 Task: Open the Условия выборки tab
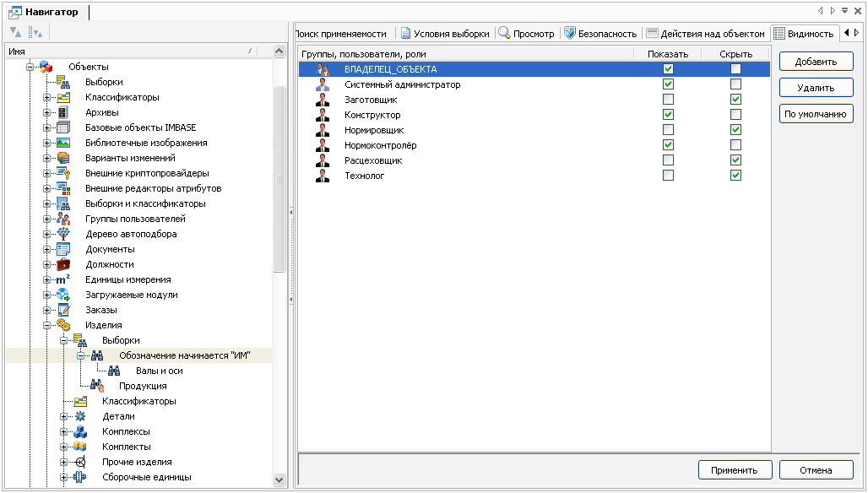pos(446,34)
